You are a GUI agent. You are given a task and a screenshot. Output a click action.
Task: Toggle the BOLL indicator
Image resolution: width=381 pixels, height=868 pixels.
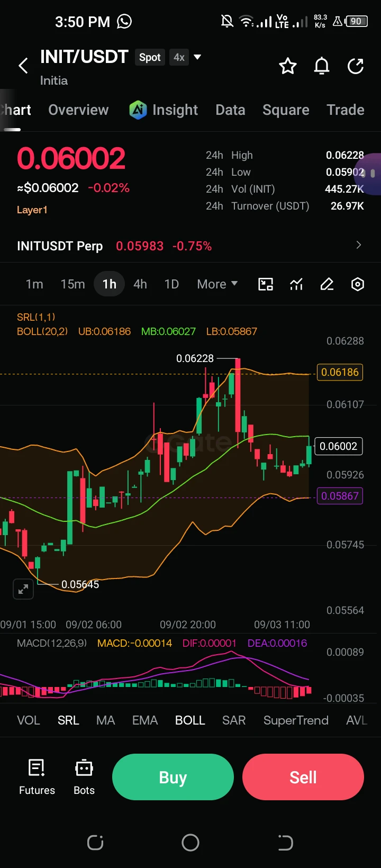click(190, 720)
